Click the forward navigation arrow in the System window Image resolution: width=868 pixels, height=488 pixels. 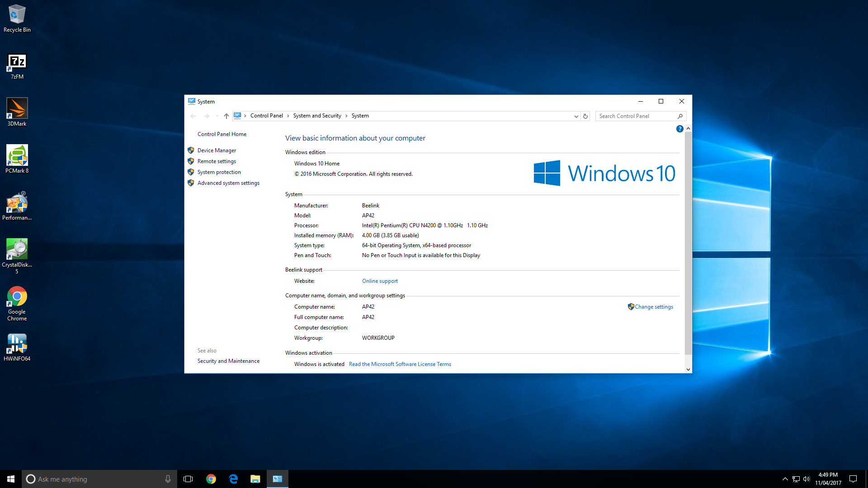tap(207, 116)
